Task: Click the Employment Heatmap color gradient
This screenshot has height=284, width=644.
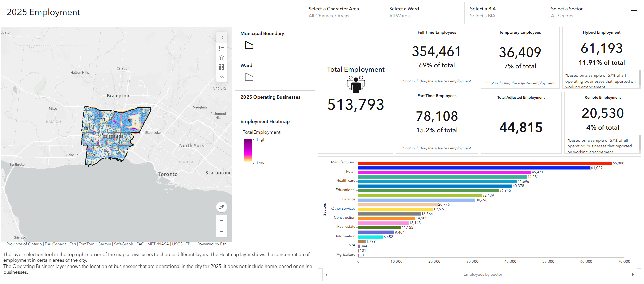Action: 248,151
